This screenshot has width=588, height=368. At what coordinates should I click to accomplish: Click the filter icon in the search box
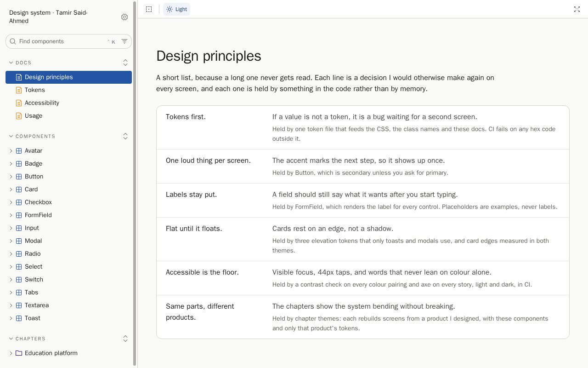[x=124, y=41]
